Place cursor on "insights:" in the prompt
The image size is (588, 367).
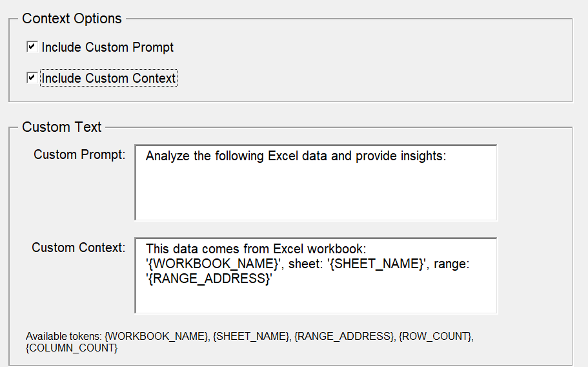click(x=423, y=156)
